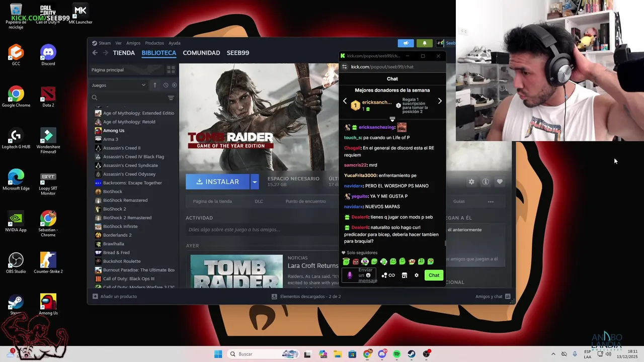Viewport: 644px width, 362px height.
Task: Open emoji picker in message box
Action: pos(368,276)
